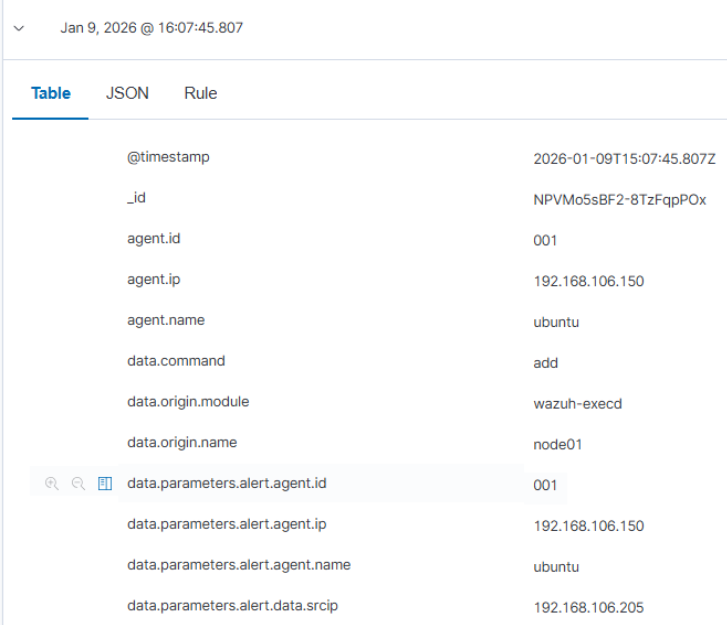The height and width of the screenshot is (625, 727).
Task: Click the Jan 9, 2026 @ 16:07:45.807 timestamp header
Action: point(151,28)
